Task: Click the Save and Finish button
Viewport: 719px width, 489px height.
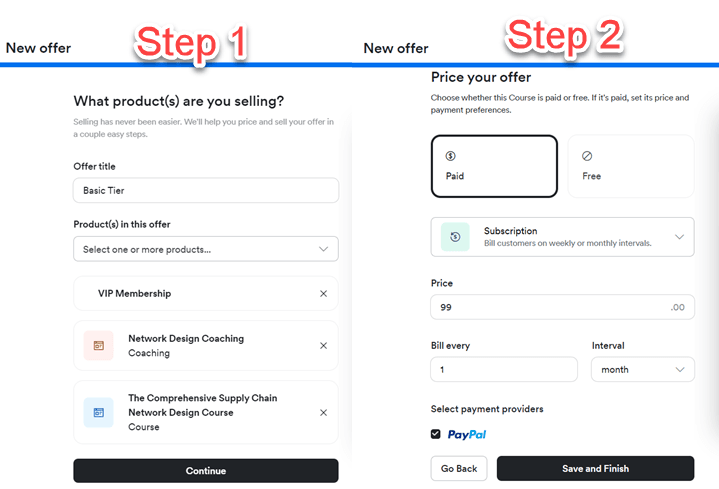Action: [595, 468]
